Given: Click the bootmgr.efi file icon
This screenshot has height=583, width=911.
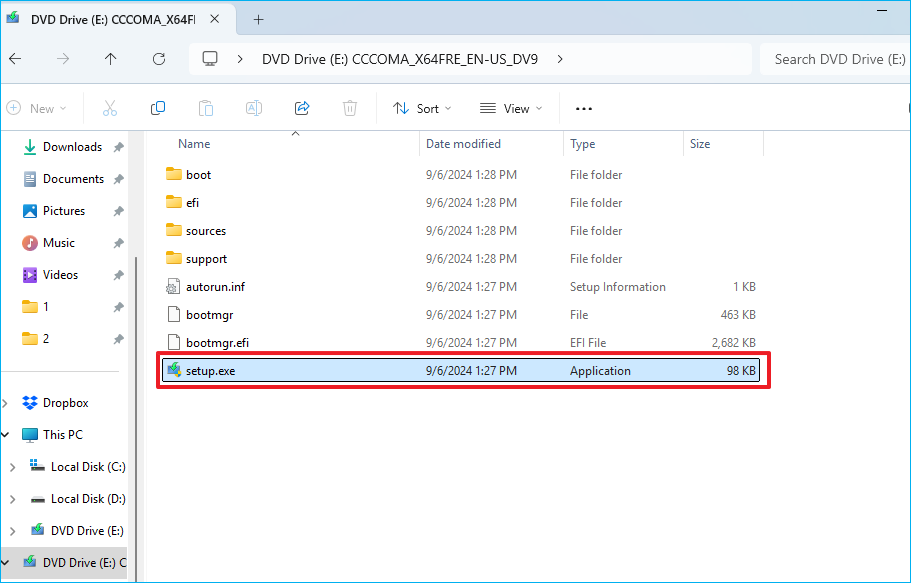Looking at the screenshot, I should coord(173,342).
